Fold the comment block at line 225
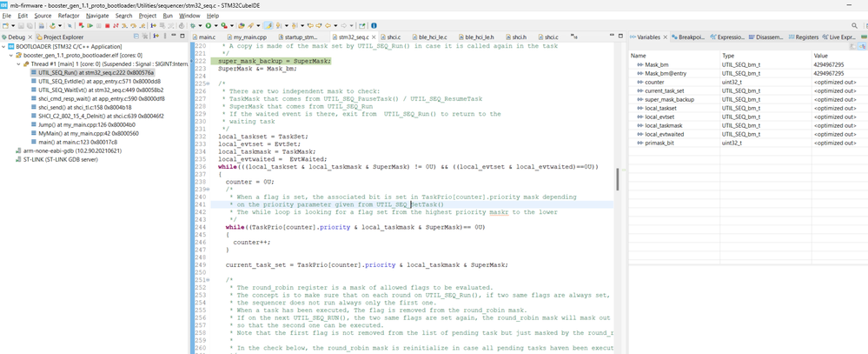Viewport: 868px width, 354px height. pos(207,83)
